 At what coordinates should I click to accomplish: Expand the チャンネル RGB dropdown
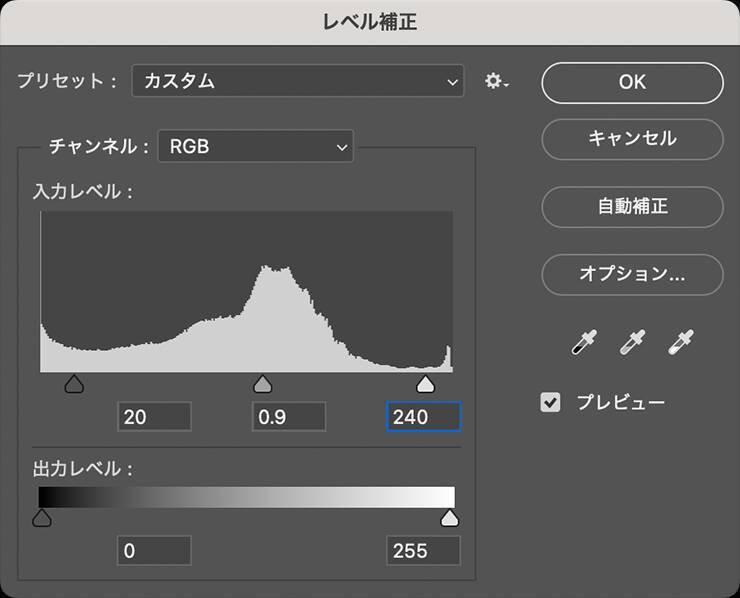click(x=256, y=148)
